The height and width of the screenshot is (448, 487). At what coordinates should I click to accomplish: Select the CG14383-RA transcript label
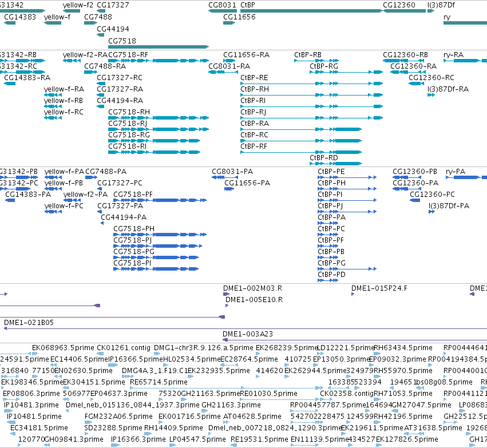(x=27, y=78)
